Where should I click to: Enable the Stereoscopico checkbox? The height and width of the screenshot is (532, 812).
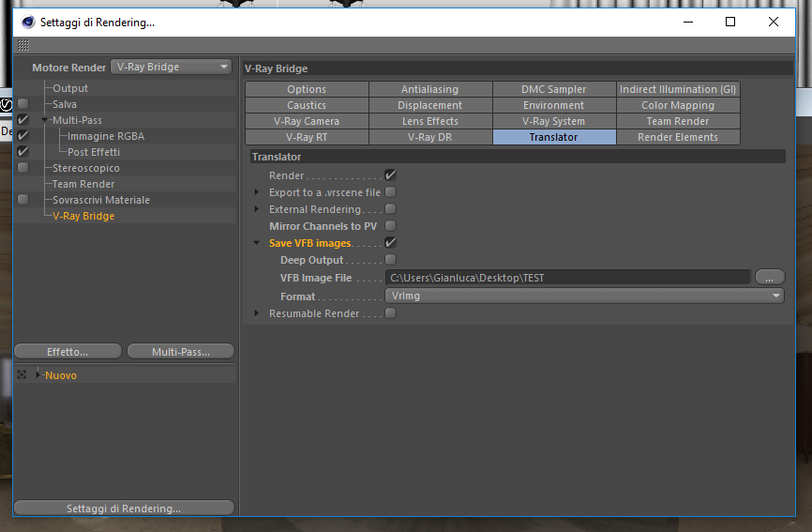click(23, 168)
